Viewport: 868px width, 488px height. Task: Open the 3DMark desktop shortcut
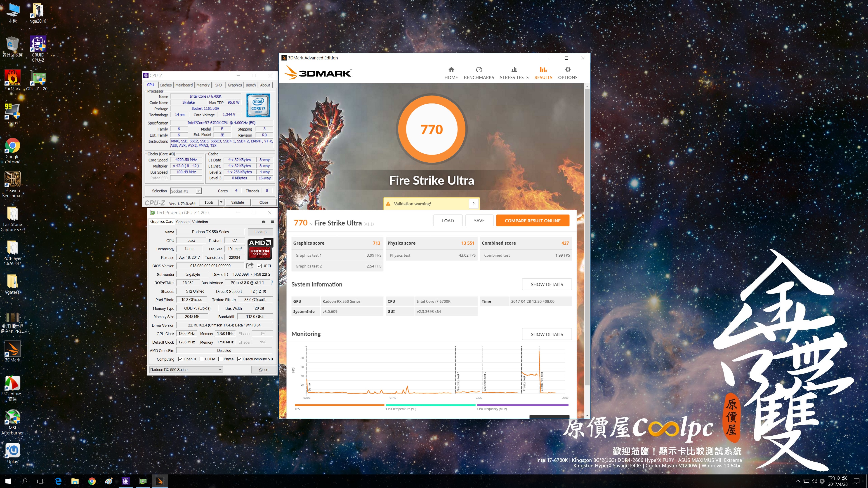click(x=12, y=352)
